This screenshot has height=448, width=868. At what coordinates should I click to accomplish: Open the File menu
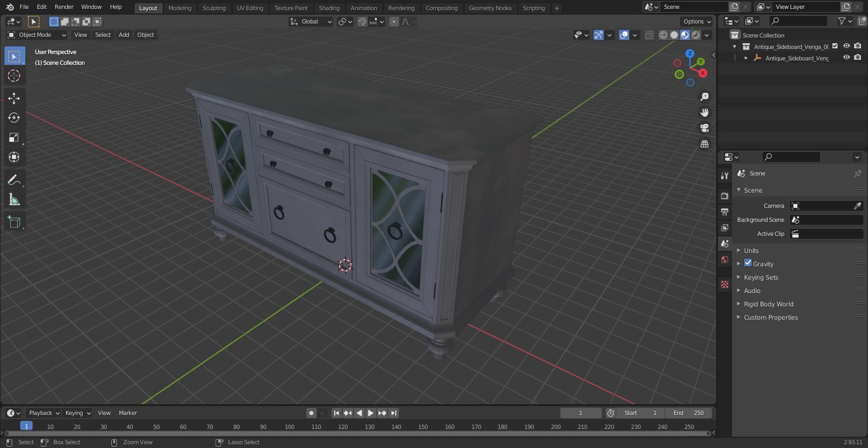pyautogui.click(x=24, y=7)
